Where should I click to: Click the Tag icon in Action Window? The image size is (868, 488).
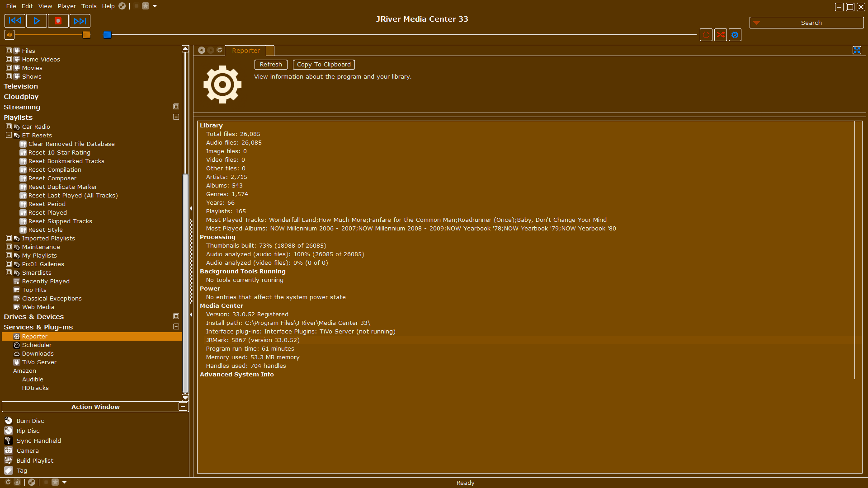point(9,470)
